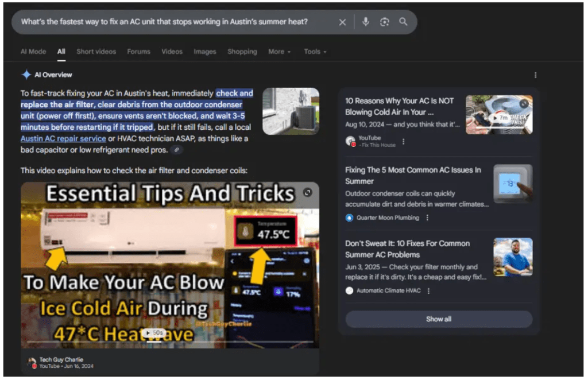
Task: Switch to the AI Mode tab
Action: click(x=33, y=52)
